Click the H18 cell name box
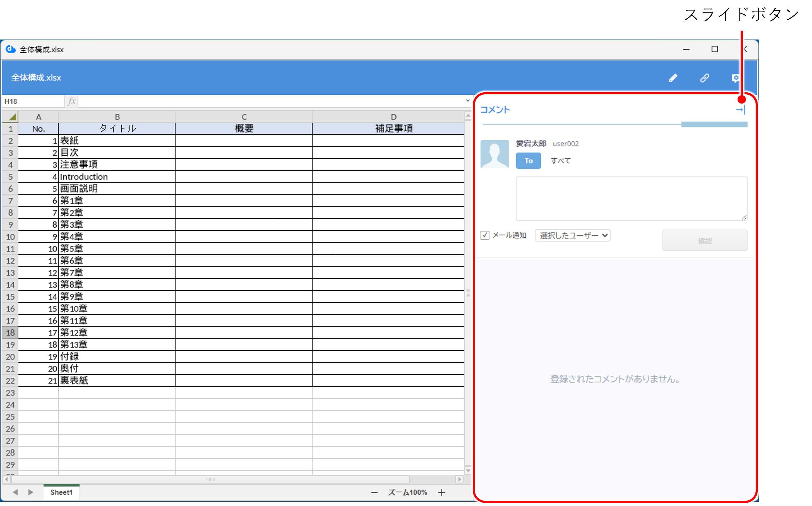Image resolution: width=812 pixels, height=506 pixels. click(x=32, y=101)
